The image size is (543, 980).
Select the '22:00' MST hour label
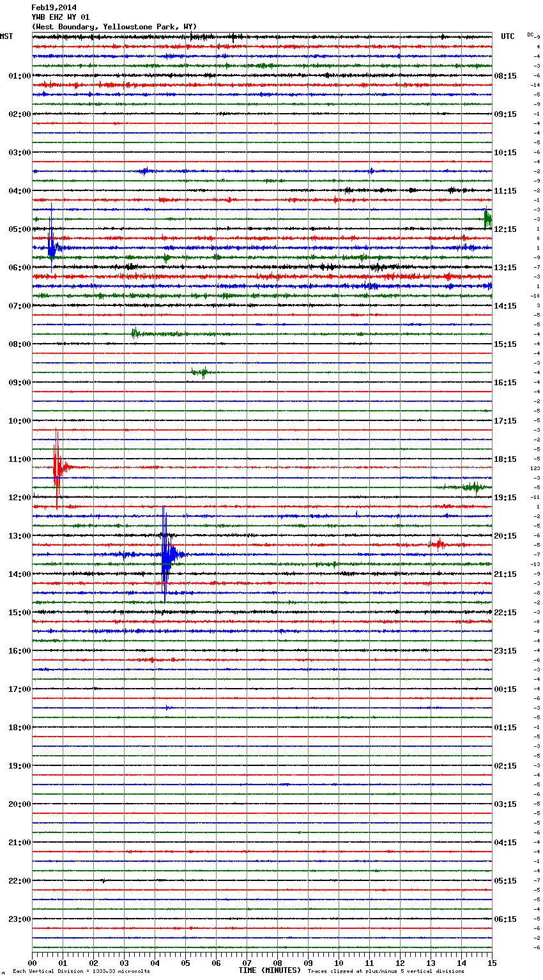pyautogui.click(x=20, y=881)
